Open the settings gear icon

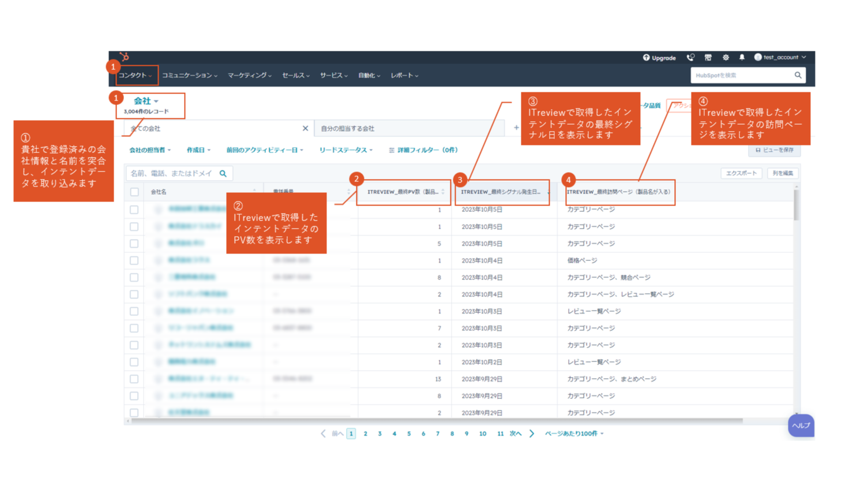coord(726,57)
